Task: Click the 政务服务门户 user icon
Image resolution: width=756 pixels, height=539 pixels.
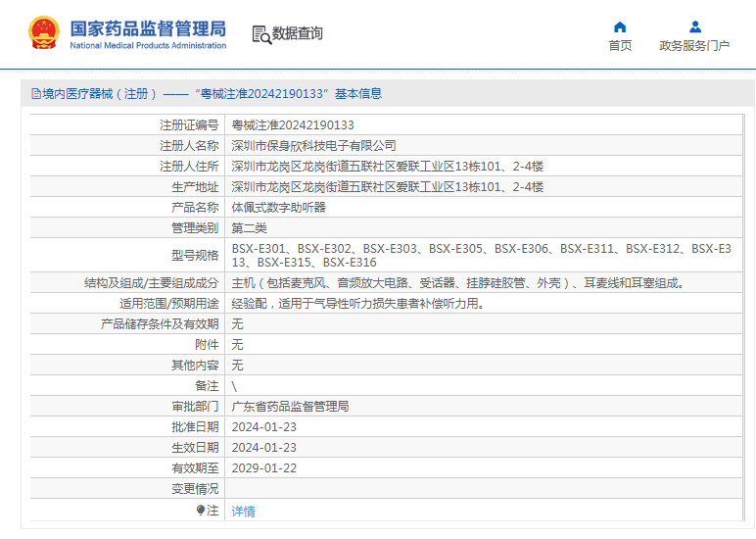Action: click(694, 26)
